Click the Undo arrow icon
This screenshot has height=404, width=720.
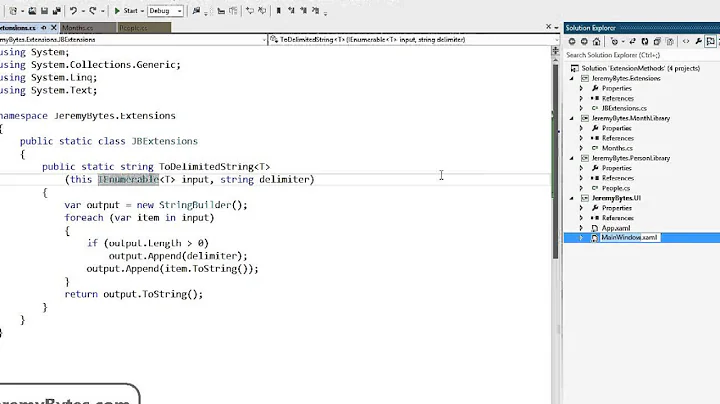tap(73, 11)
